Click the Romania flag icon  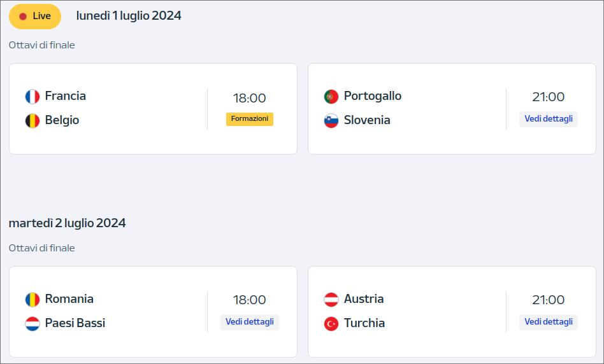coord(32,300)
